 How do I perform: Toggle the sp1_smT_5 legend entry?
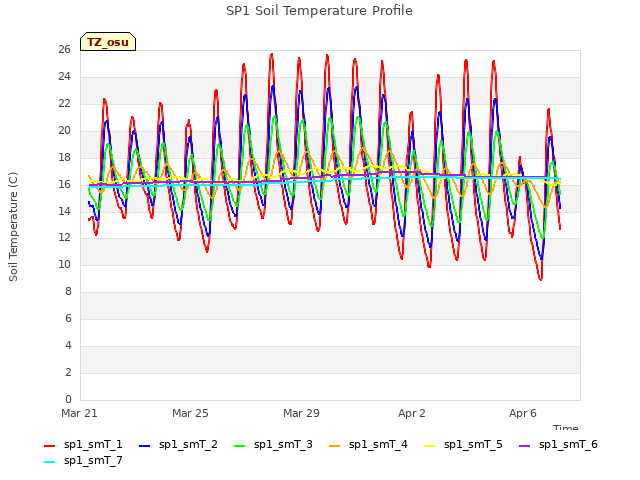(x=463, y=444)
